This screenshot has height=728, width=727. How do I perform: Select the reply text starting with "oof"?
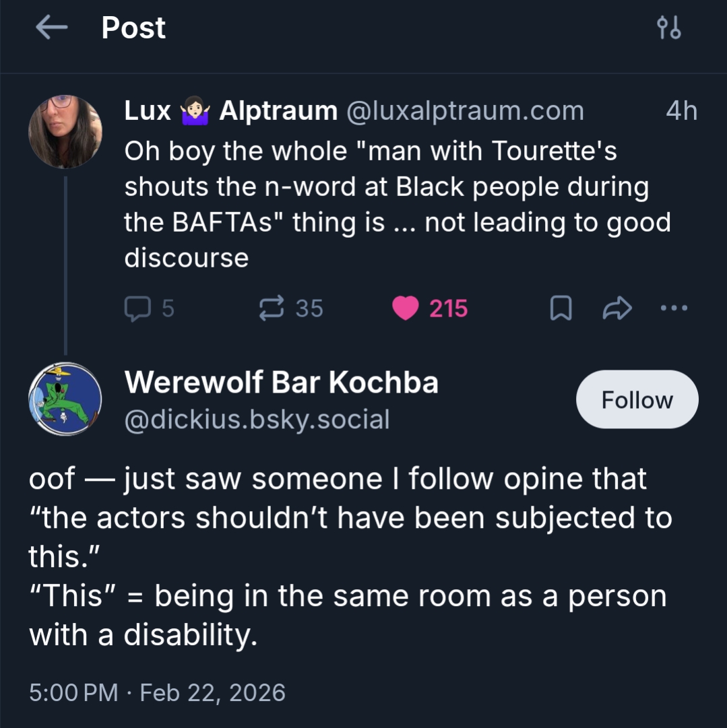click(x=350, y=557)
